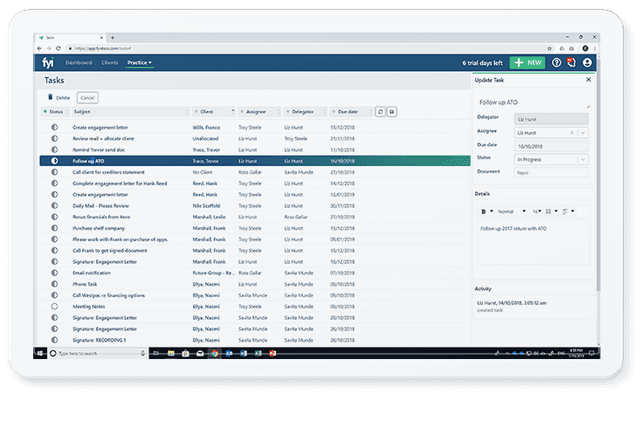Image resolution: width=640 pixels, height=430 pixels.
Task: Toggle status of Remind Trevor send doc
Action: (54, 150)
